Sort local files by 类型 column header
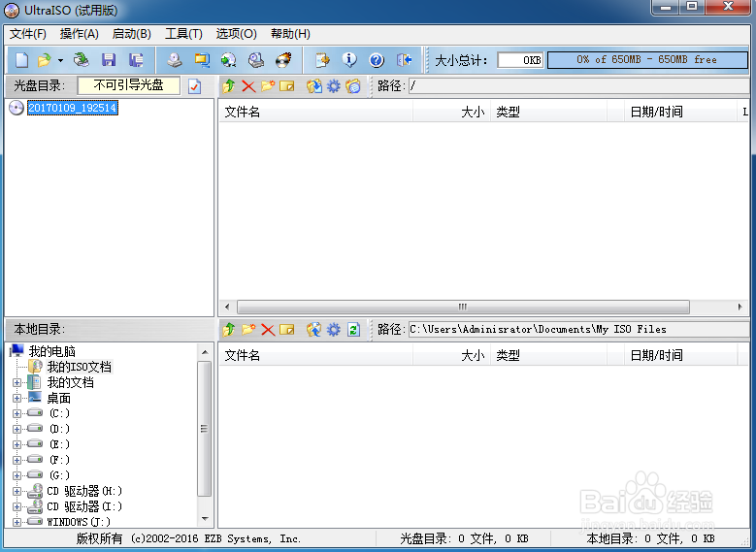Image resolution: width=756 pixels, height=552 pixels. (x=548, y=355)
